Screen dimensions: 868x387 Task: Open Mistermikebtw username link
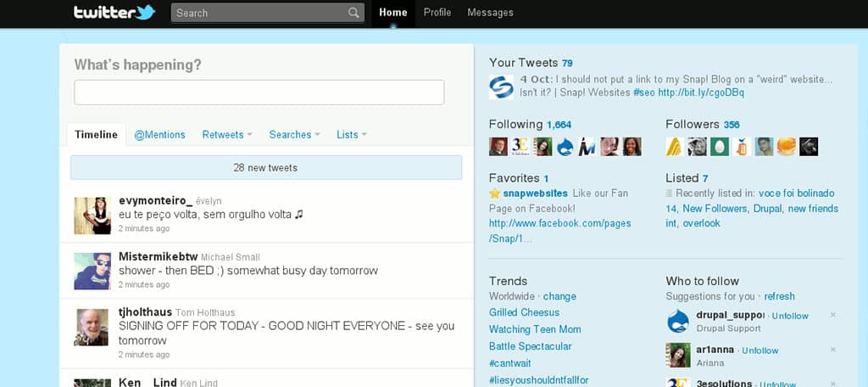click(159, 256)
